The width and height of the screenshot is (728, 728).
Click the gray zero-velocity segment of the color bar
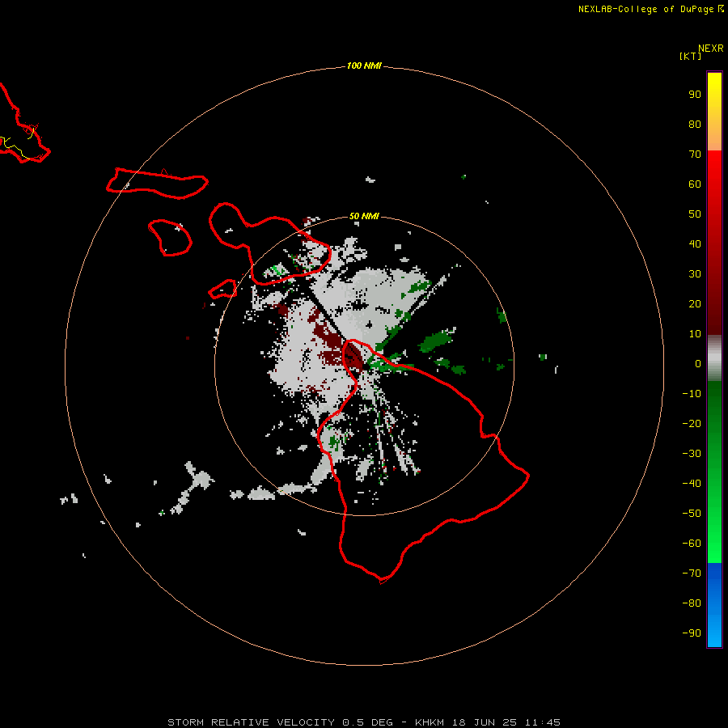[x=714, y=358]
